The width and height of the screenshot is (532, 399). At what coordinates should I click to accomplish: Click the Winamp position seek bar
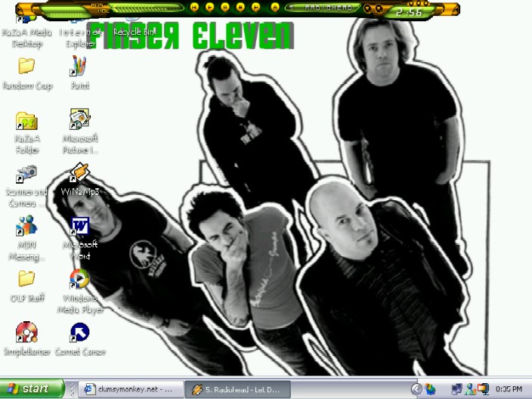coord(146,7)
